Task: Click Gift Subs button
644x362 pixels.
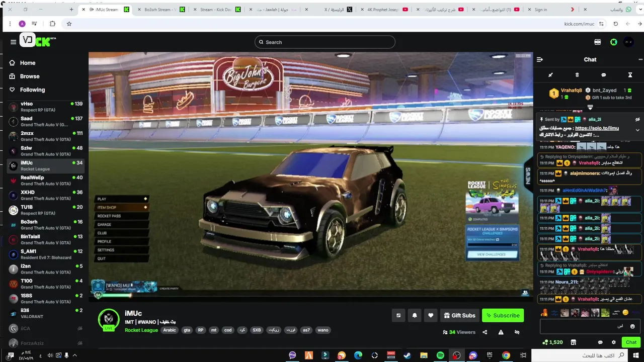Action: click(x=459, y=315)
